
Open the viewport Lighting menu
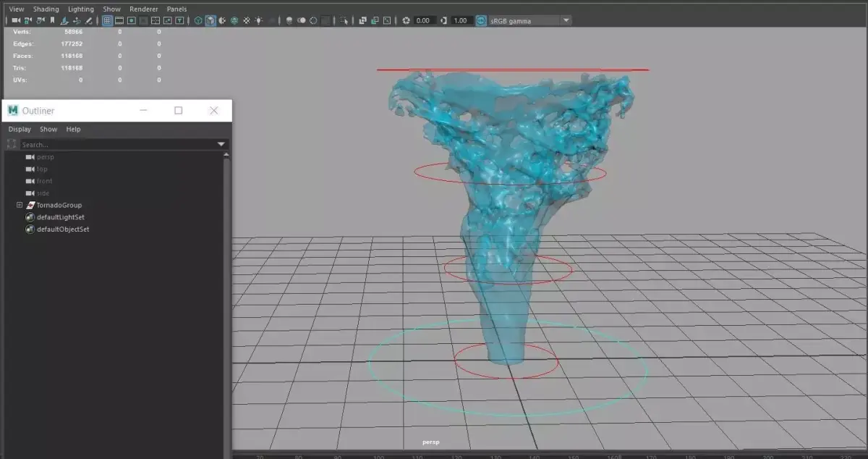(x=81, y=9)
